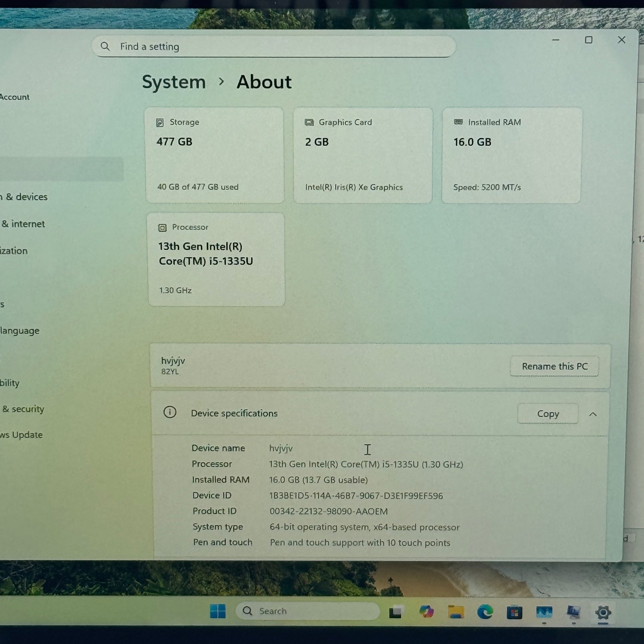Select the Installed RAM 16.0 GB card
644x644 pixels.
pyautogui.click(x=511, y=155)
